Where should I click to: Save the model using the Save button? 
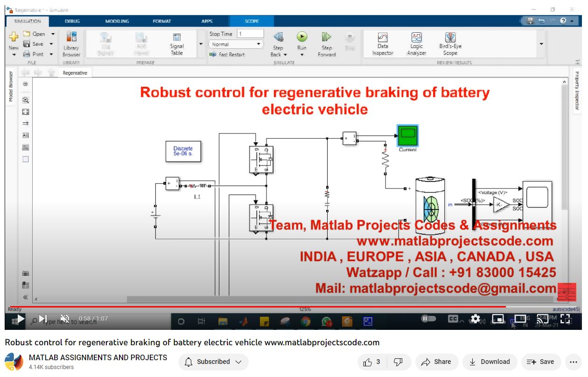(x=33, y=44)
